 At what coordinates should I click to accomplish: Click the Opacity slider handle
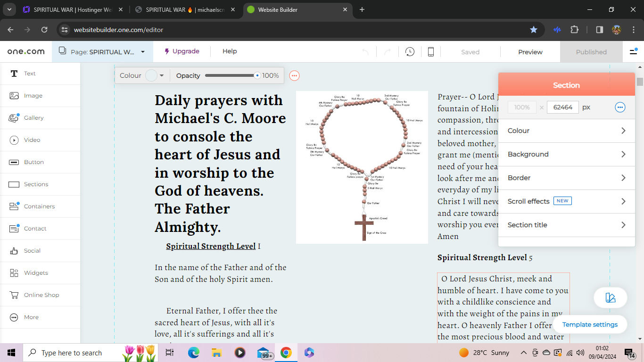point(257,75)
